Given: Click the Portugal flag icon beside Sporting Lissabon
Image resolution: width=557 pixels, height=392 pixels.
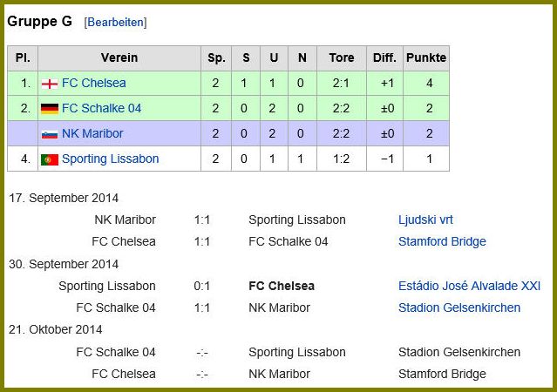Looking at the screenshot, I should pyautogui.click(x=50, y=159).
